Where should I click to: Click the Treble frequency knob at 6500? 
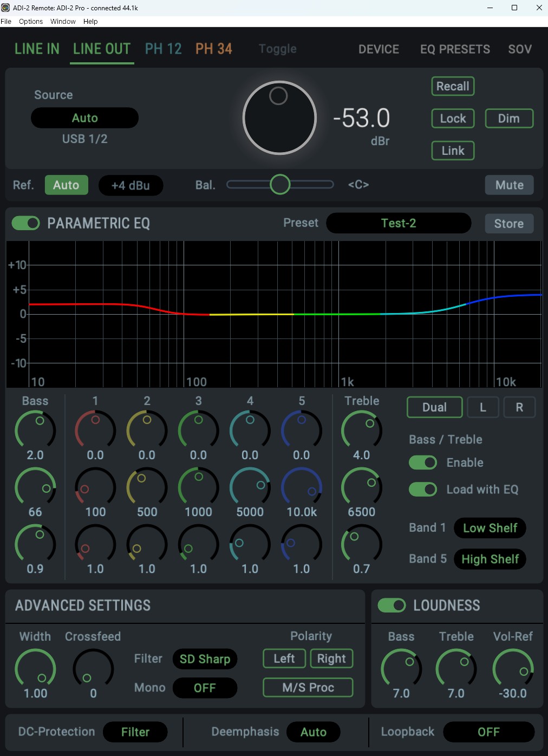pyautogui.click(x=361, y=487)
